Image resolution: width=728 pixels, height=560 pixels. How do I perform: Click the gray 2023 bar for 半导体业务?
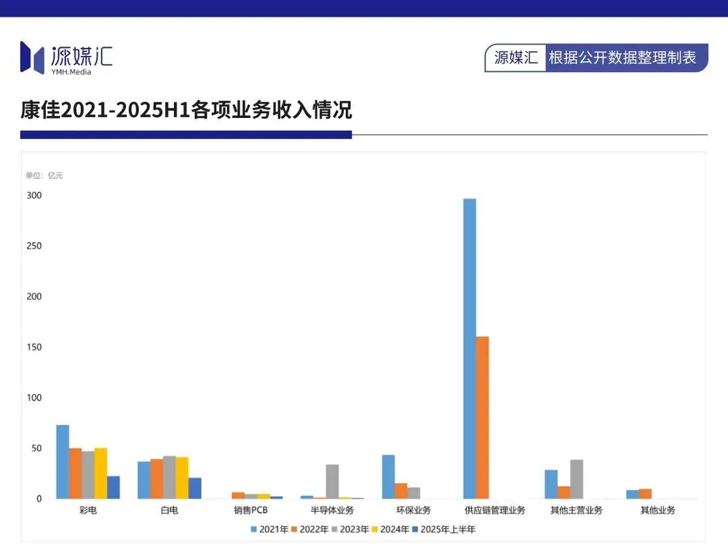(333, 481)
